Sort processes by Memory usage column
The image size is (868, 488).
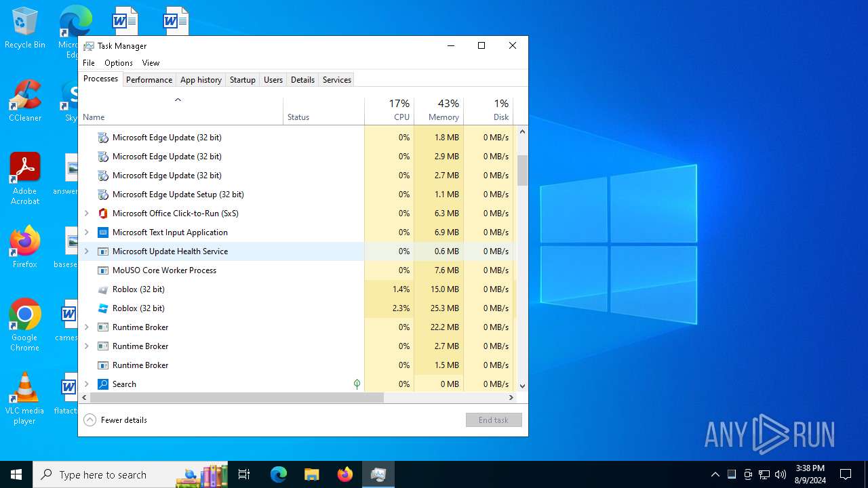point(439,111)
